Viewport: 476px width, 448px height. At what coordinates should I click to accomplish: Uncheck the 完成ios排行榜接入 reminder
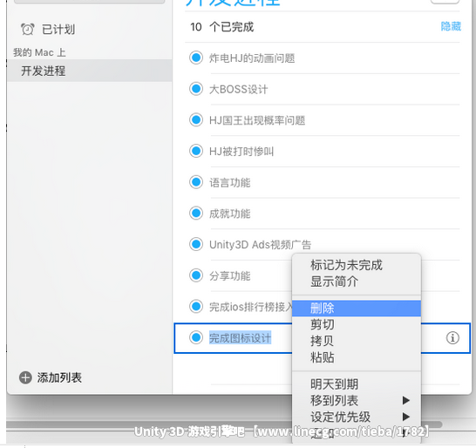point(196,306)
